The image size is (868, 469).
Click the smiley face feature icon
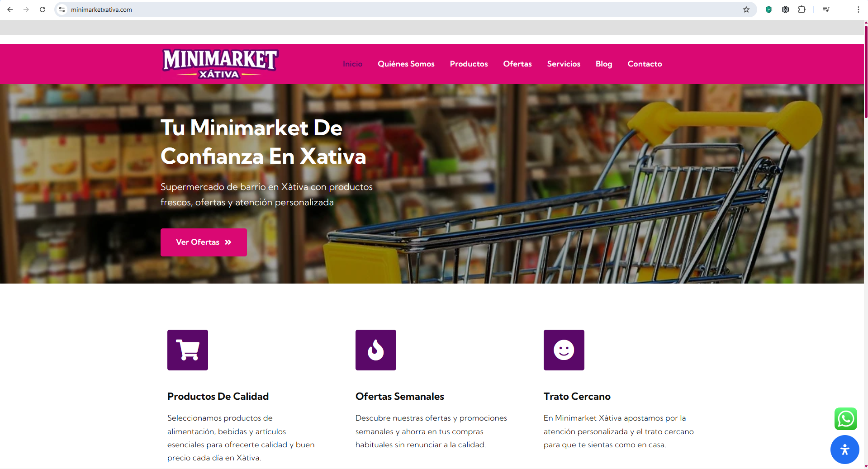click(x=564, y=350)
